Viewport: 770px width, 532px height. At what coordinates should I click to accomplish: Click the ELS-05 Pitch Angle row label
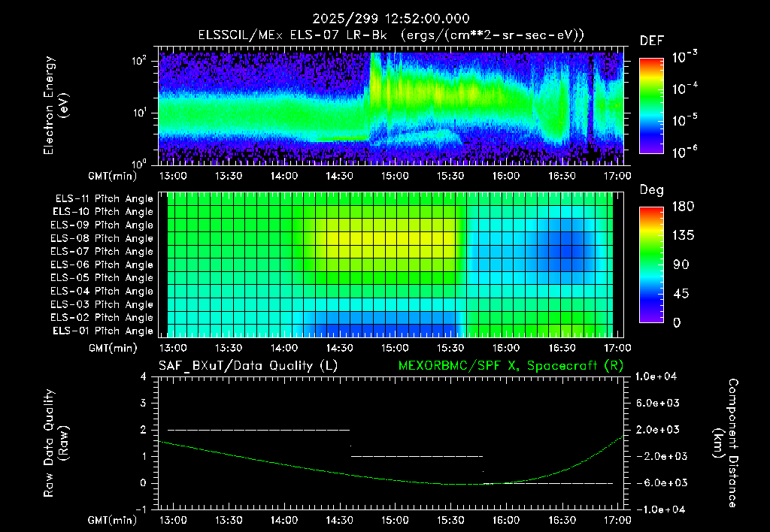click(102, 278)
